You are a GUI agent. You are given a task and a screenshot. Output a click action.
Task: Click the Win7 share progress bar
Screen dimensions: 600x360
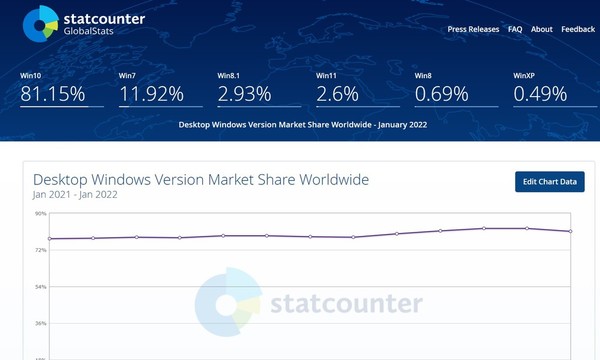pyautogui.click(x=160, y=107)
